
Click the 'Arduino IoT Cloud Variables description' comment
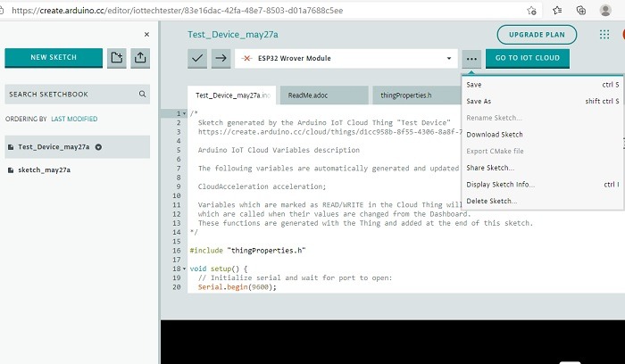(279, 150)
